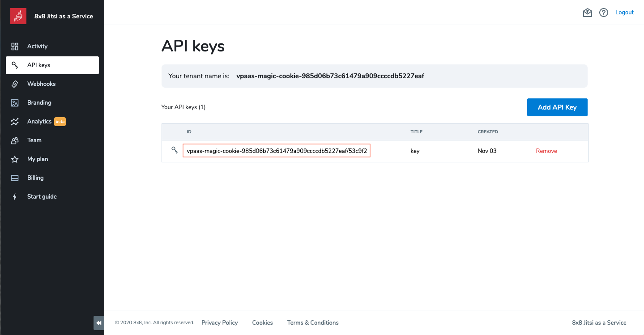This screenshot has height=335, width=644.
Task: Click the highlighted API key ID field
Action: pos(277,151)
